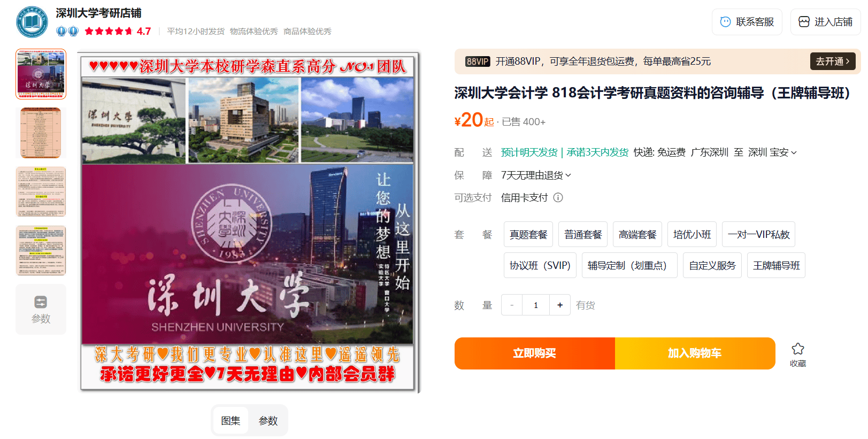Click the product title 深圳大学会计学 818会计学考研真题

tap(652, 93)
